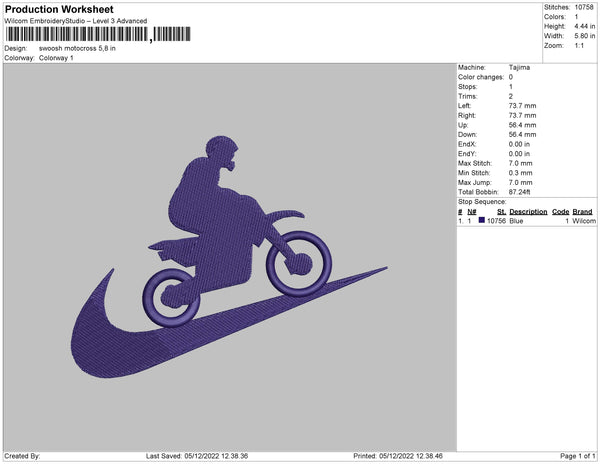Click the Stops value 1
The height and width of the screenshot is (464, 600).
[511, 87]
